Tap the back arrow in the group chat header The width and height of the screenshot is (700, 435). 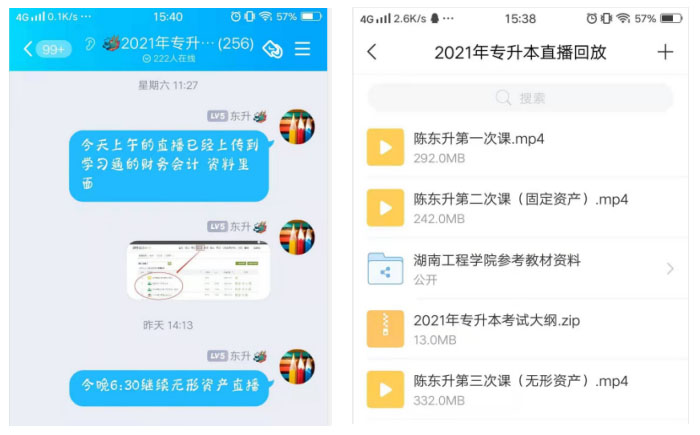point(27,49)
